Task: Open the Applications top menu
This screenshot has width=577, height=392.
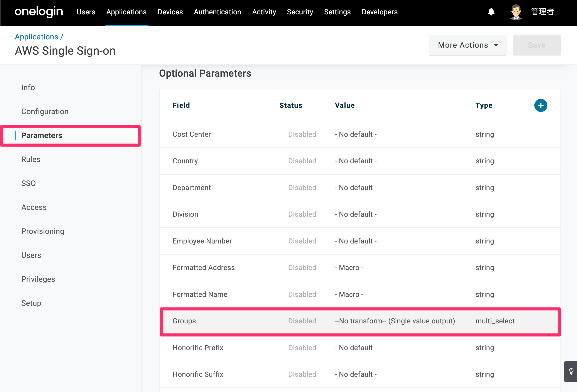Action: [x=126, y=12]
